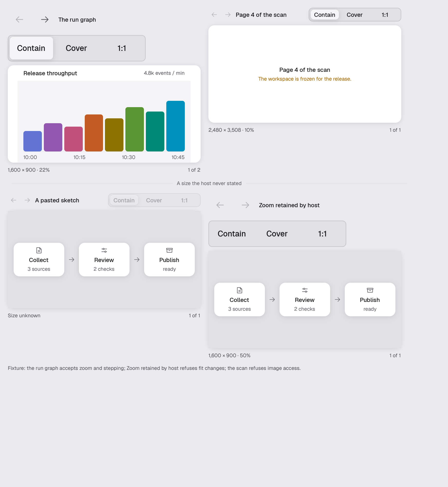Screen dimensions: 448x487
Task: Click the back arrow beside A pasted sketch
Action: (x=14, y=200)
